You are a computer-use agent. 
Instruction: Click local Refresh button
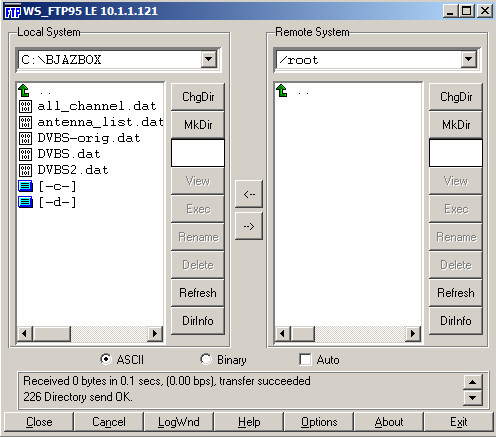(x=198, y=293)
